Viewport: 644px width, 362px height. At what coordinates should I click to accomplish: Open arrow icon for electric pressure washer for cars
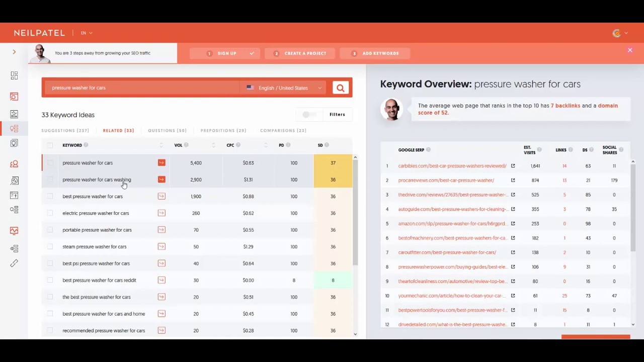point(162,213)
